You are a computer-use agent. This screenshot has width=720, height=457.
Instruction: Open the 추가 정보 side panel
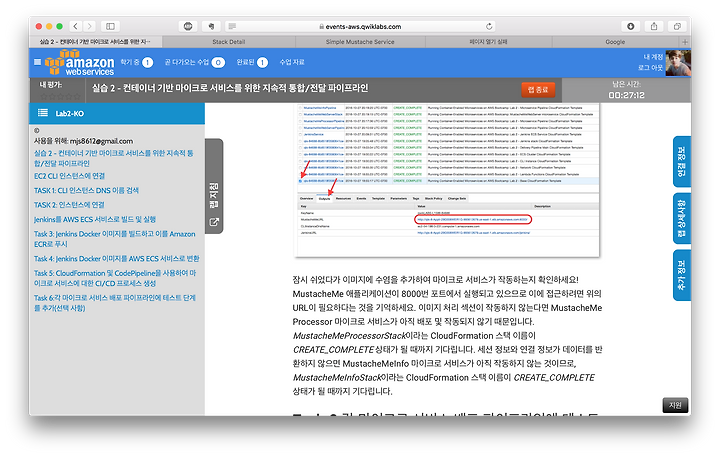pyautogui.click(x=682, y=275)
